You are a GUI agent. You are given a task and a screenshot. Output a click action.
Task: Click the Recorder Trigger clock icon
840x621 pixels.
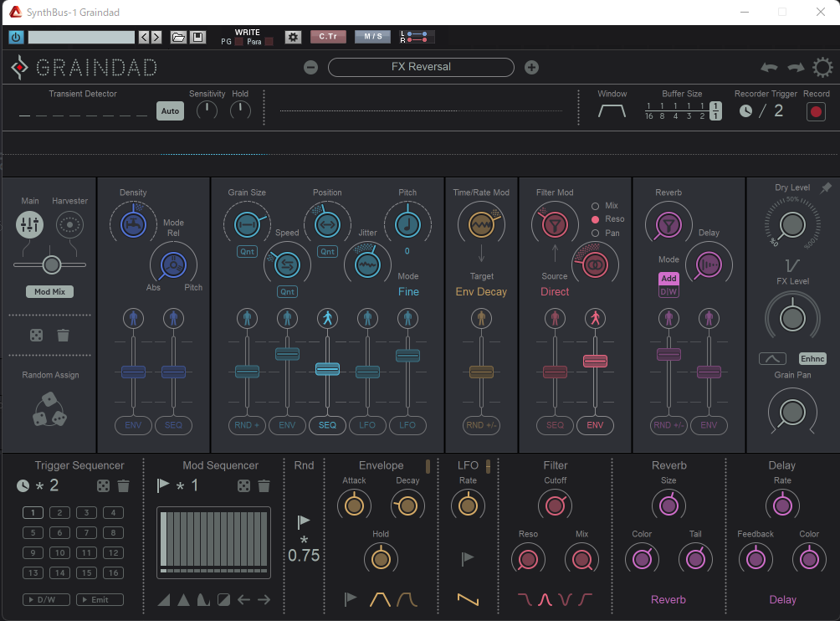click(745, 111)
